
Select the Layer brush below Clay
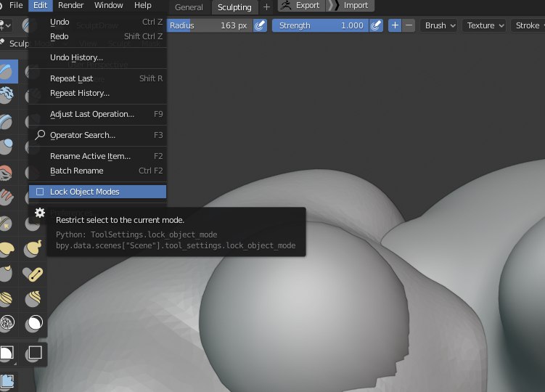coord(7,122)
